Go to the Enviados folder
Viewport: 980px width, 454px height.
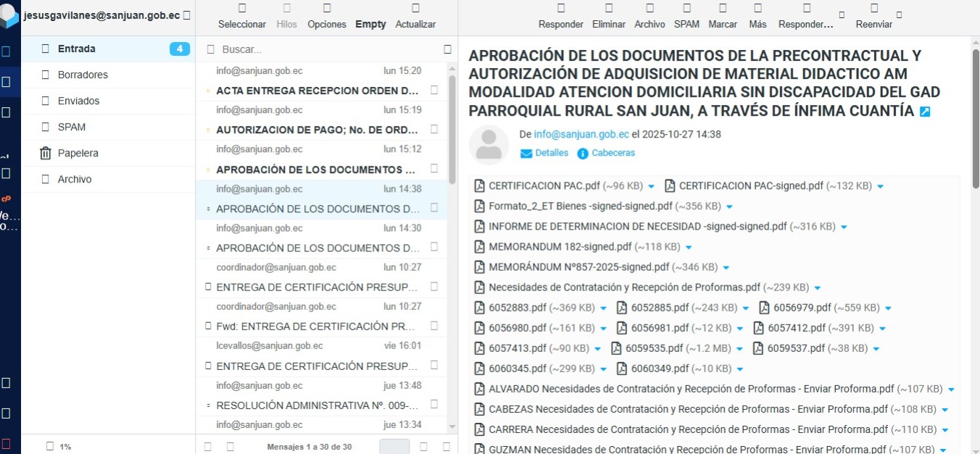(x=78, y=101)
